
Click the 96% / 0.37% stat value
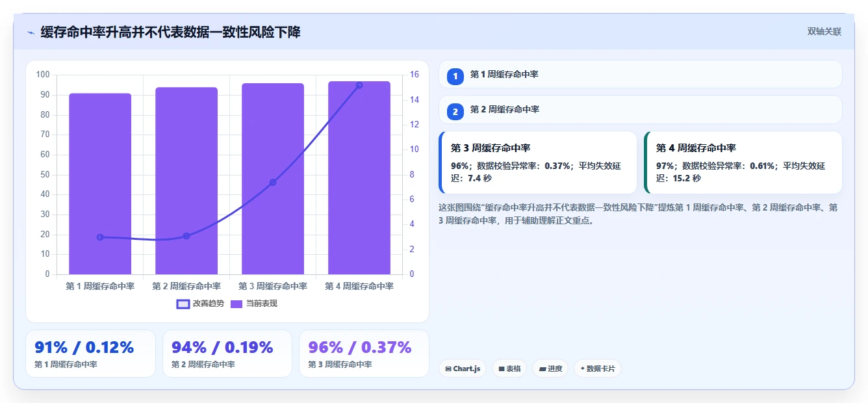click(x=360, y=347)
